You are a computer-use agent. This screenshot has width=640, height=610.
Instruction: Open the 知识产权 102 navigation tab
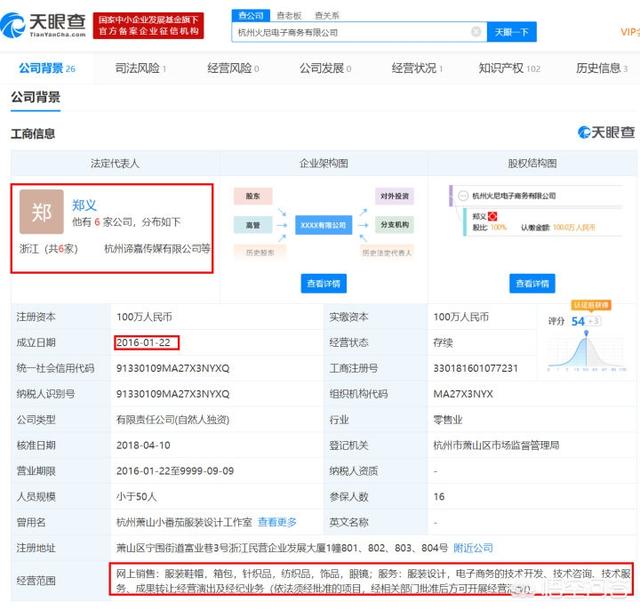[x=509, y=68]
